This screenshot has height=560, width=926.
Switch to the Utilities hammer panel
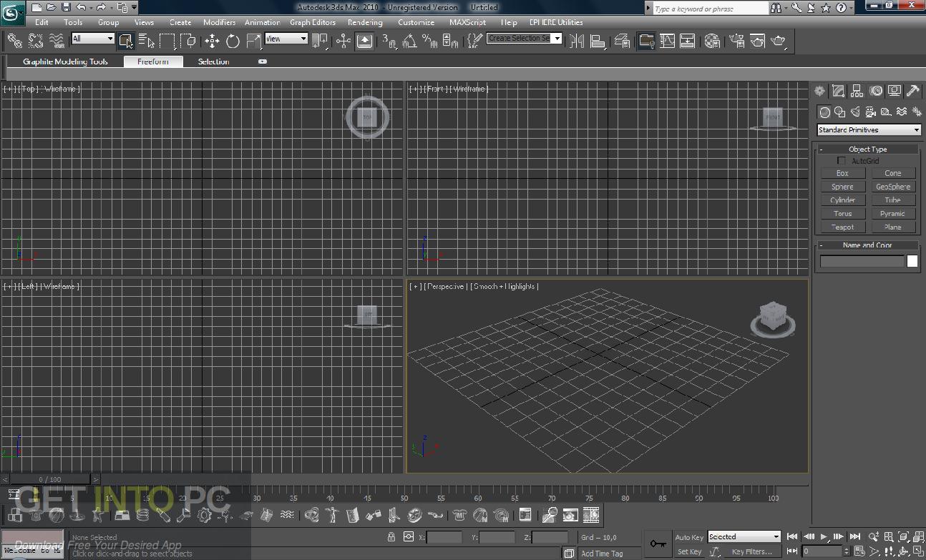click(913, 91)
